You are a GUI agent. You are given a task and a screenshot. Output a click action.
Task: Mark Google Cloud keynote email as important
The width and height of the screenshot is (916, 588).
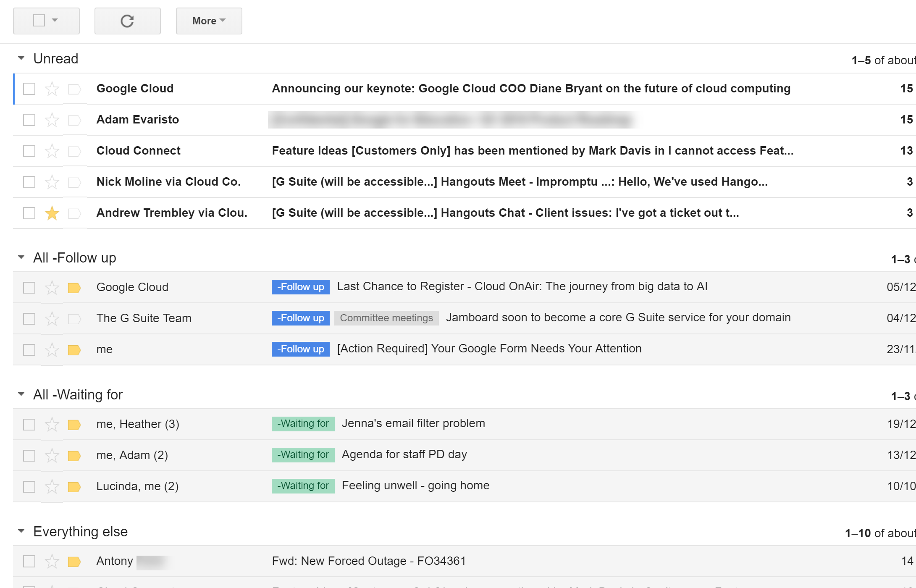click(74, 89)
